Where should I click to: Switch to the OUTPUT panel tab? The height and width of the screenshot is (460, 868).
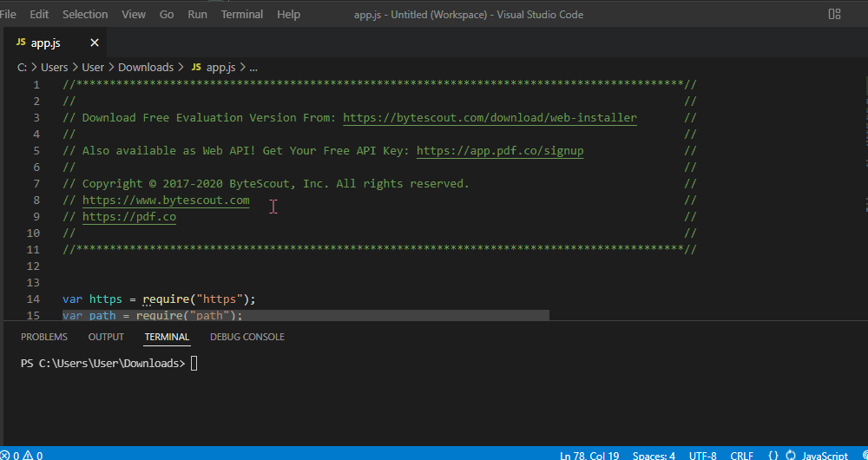(106, 337)
